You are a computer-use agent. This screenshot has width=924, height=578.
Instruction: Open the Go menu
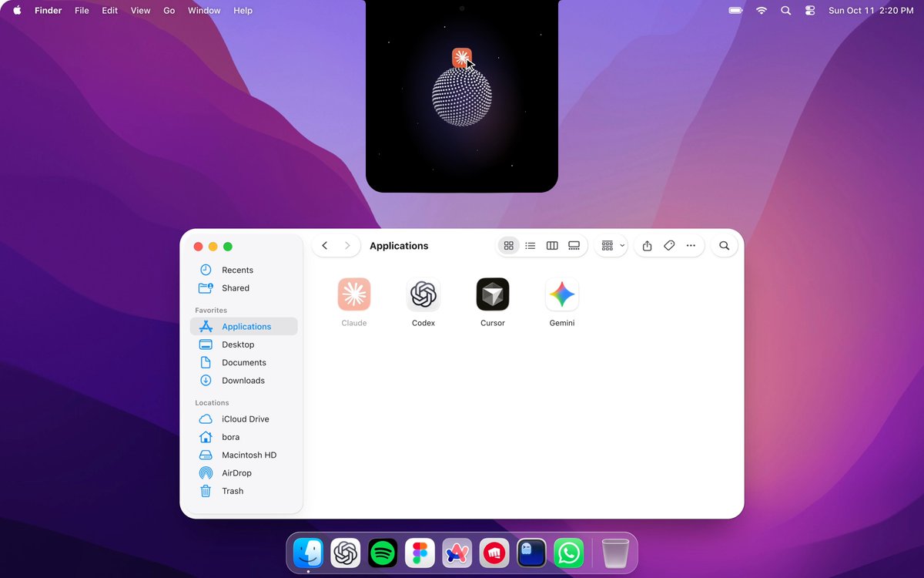click(169, 11)
